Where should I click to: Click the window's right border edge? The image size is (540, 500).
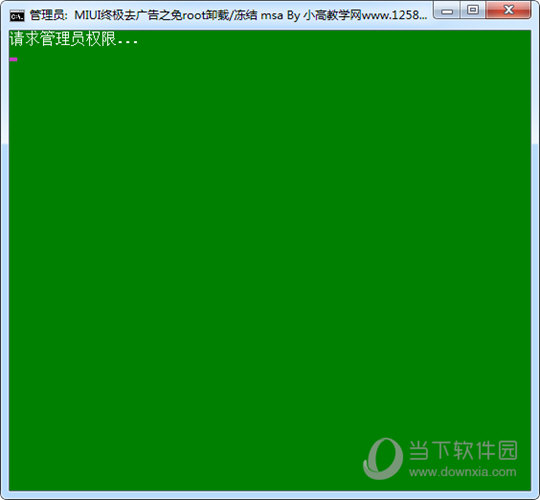[536, 260]
